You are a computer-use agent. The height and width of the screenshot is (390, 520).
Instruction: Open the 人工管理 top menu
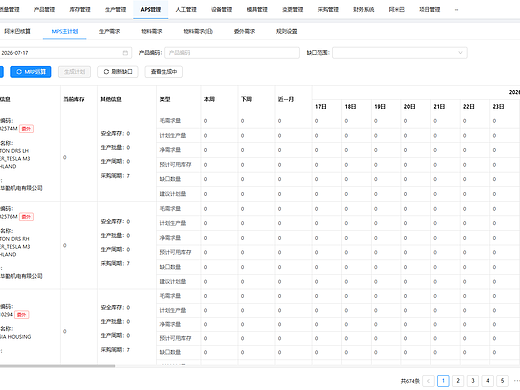coord(186,10)
